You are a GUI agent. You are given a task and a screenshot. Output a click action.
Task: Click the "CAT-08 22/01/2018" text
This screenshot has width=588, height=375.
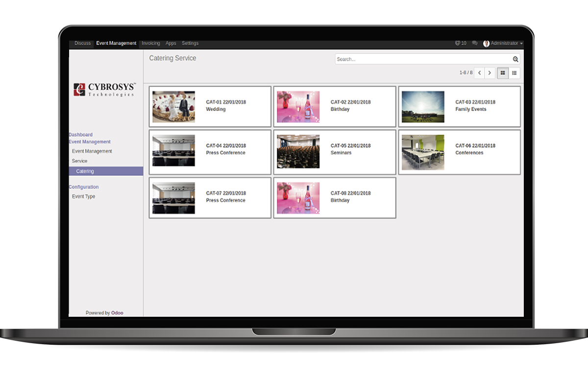[351, 193]
